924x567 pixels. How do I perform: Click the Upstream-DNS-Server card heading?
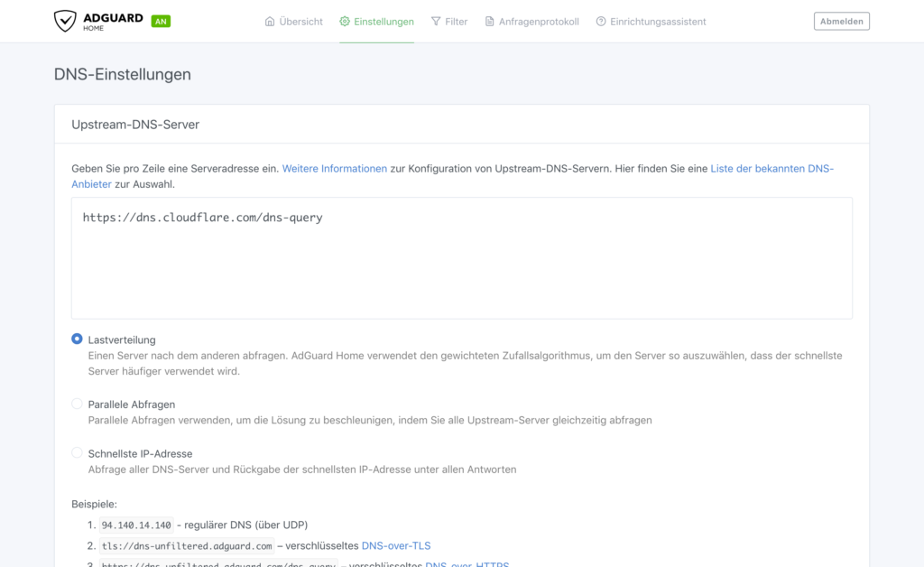tap(135, 125)
